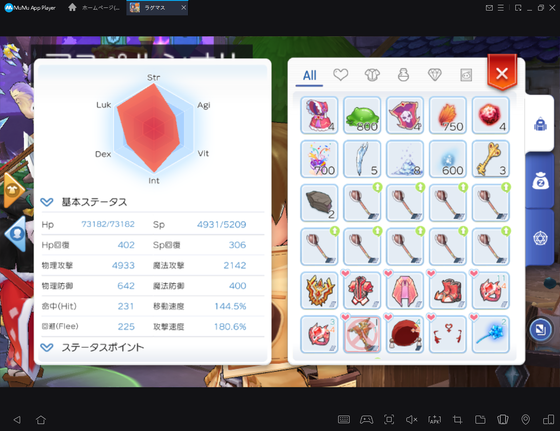Select the red earrings accessory item
The image size is (560, 431).
point(448,334)
